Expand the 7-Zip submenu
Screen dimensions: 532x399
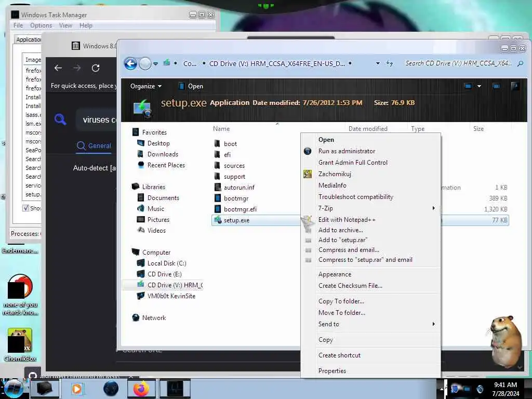pyautogui.click(x=370, y=208)
